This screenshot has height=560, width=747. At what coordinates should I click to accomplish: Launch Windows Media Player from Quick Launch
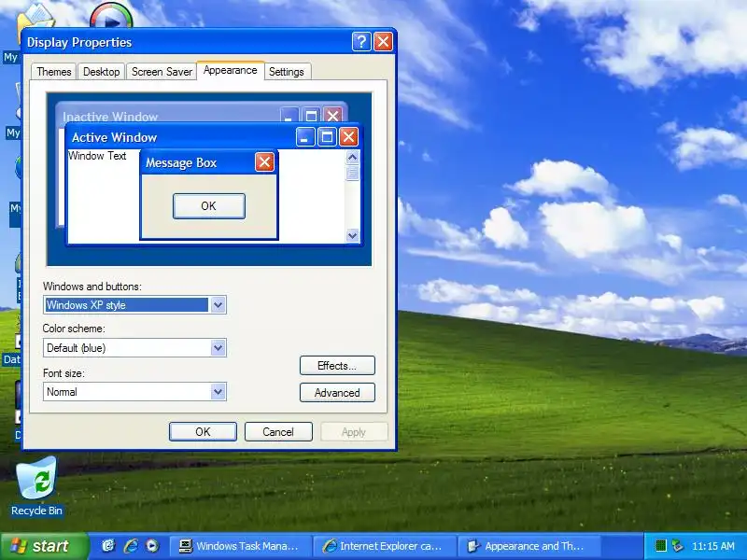click(x=152, y=546)
